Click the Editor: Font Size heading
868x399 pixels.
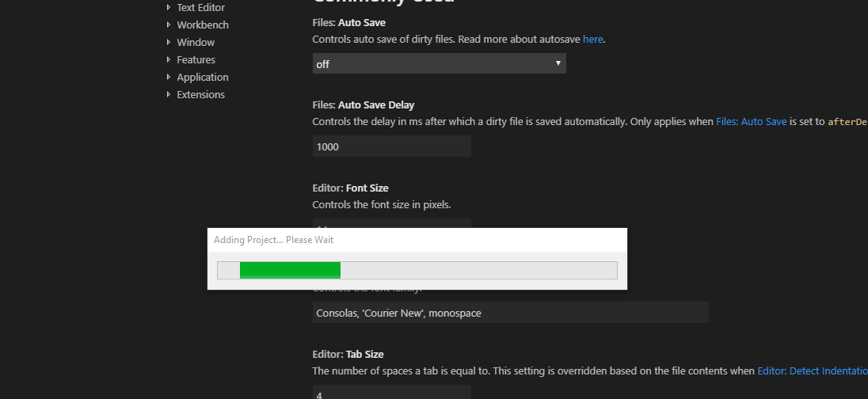350,188
